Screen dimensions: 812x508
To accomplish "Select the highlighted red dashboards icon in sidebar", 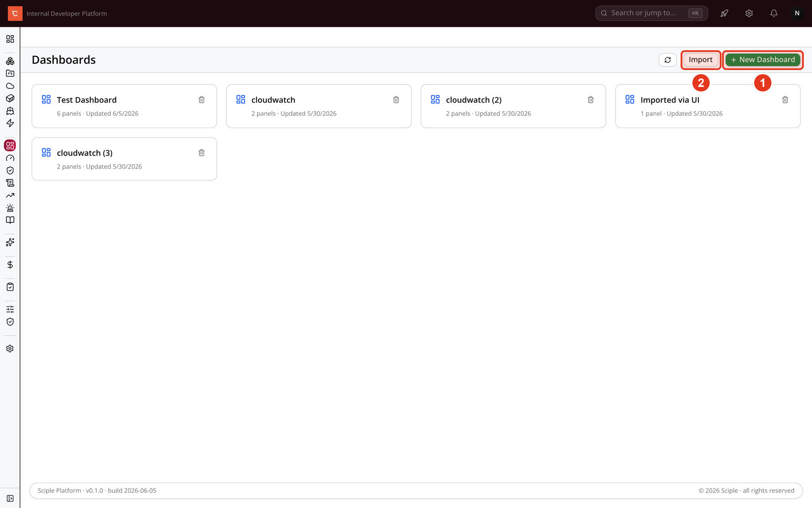I will 10,146.
